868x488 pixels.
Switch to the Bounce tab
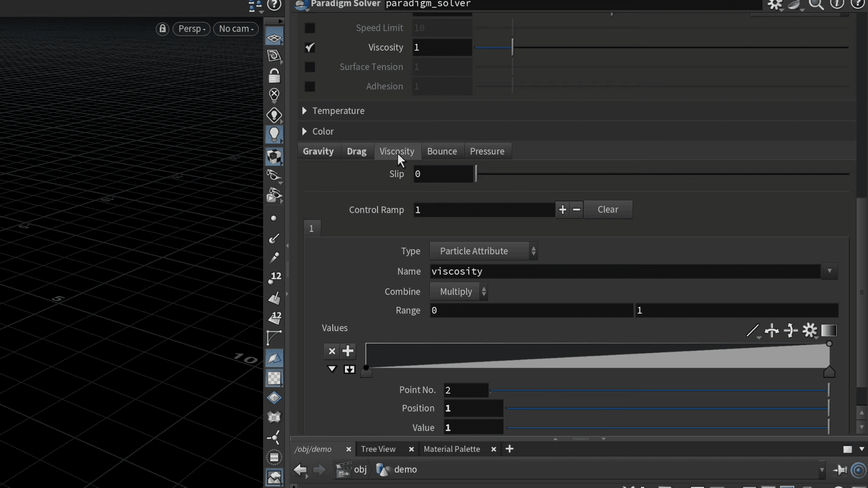coord(442,151)
